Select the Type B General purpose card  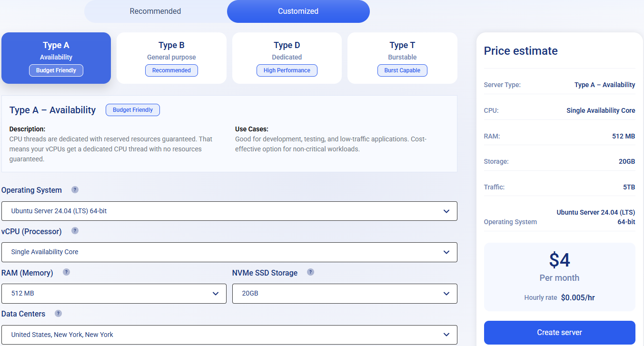(x=171, y=58)
